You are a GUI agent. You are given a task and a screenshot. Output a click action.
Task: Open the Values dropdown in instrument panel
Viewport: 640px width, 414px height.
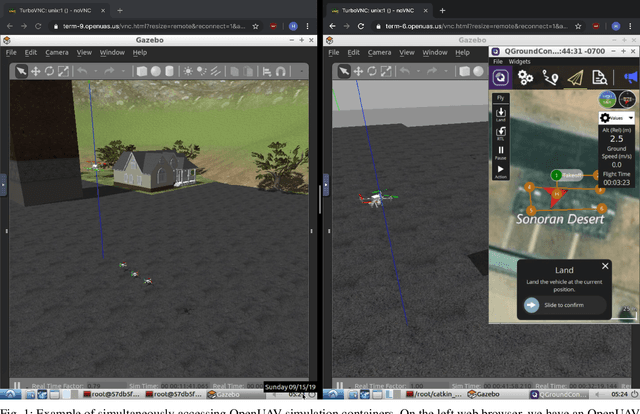pos(616,118)
